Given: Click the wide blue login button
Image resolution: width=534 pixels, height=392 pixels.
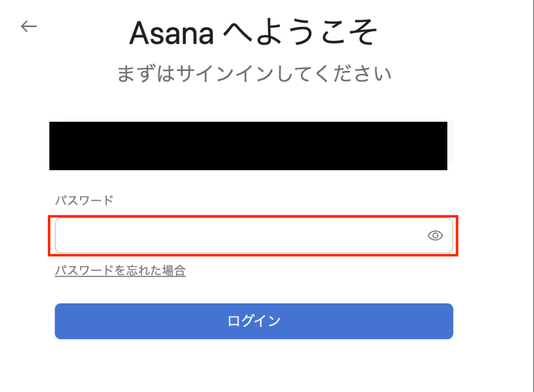Looking at the screenshot, I should 254,321.
